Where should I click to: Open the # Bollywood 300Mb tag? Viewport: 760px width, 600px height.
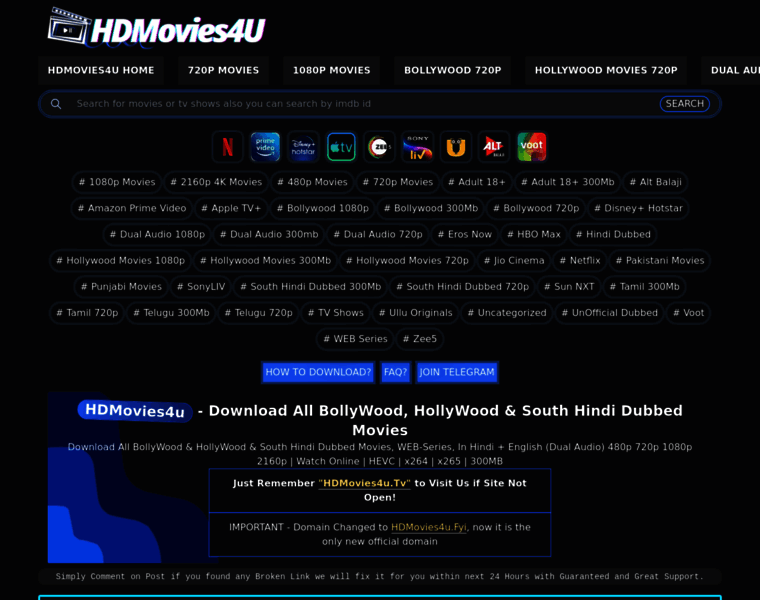click(x=430, y=208)
